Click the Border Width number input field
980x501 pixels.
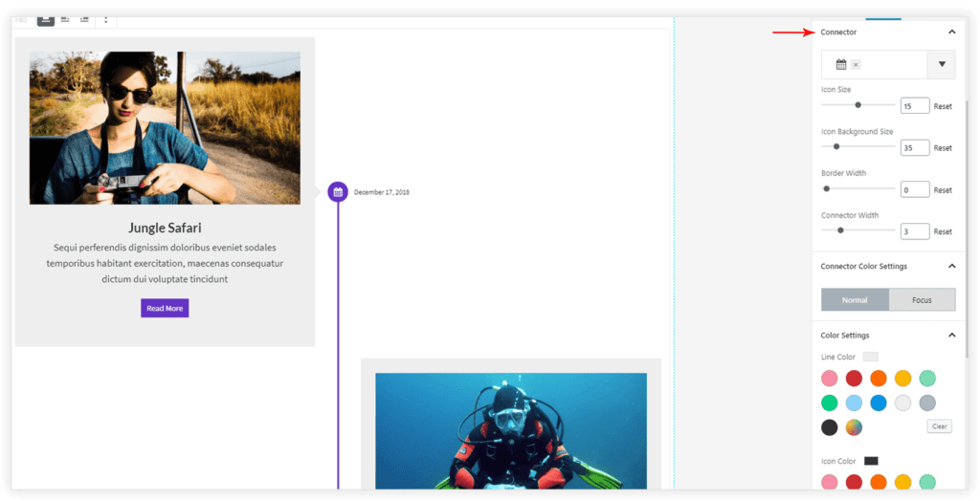pyautogui.click(x=914, y=190)
